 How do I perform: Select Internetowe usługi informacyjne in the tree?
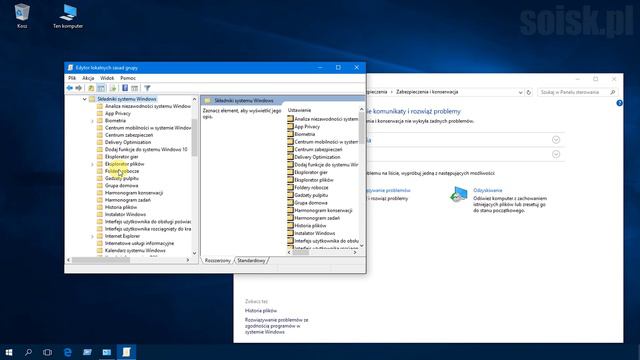point(139,243)
